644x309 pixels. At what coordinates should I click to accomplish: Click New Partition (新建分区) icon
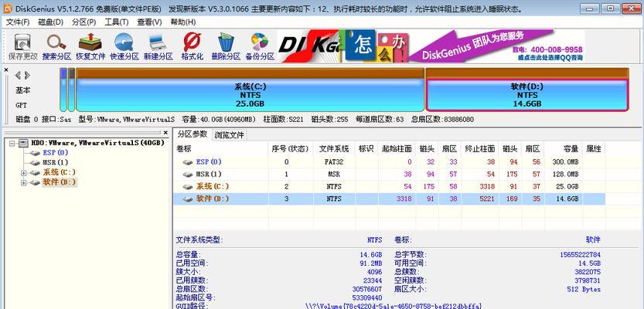coord(158,47)
